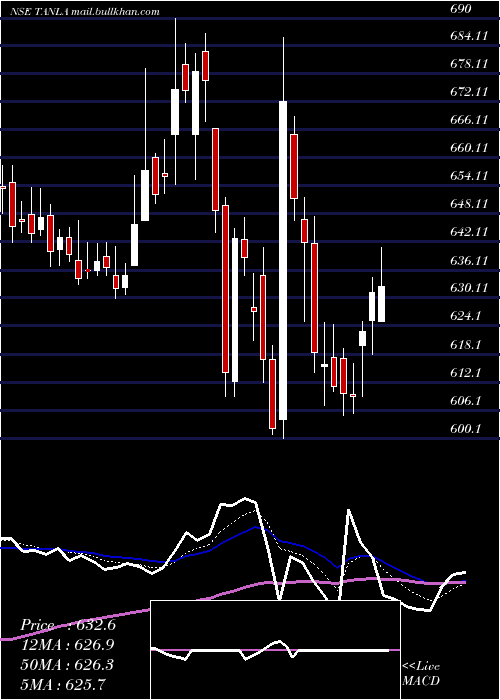Select the 642.11 price axis label
This screenshot has height=700, width=500.
tap(469, 232)
